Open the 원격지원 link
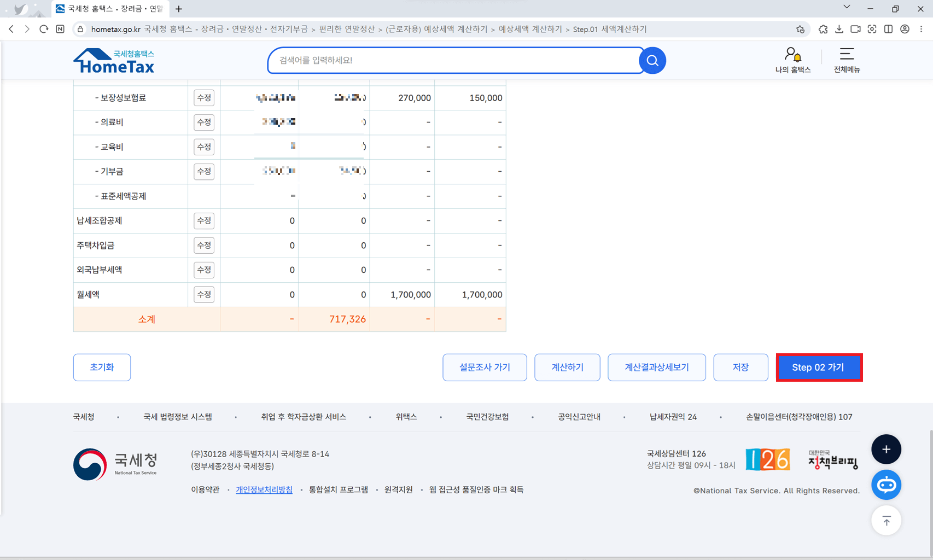Image resolution: width=933 pixels, height=560 pixels. click(x=399, y=489)
